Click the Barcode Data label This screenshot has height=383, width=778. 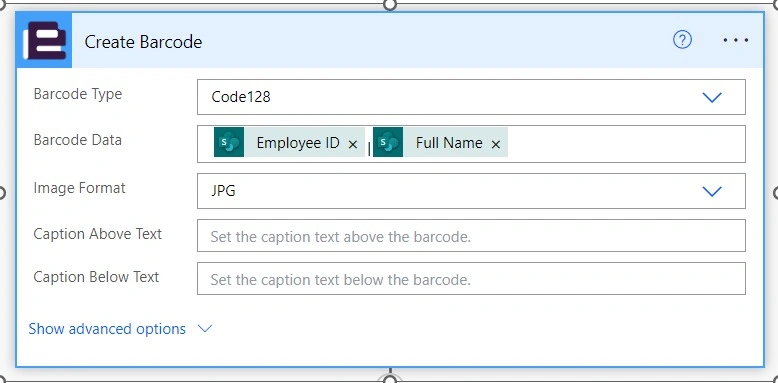(77, 140)
